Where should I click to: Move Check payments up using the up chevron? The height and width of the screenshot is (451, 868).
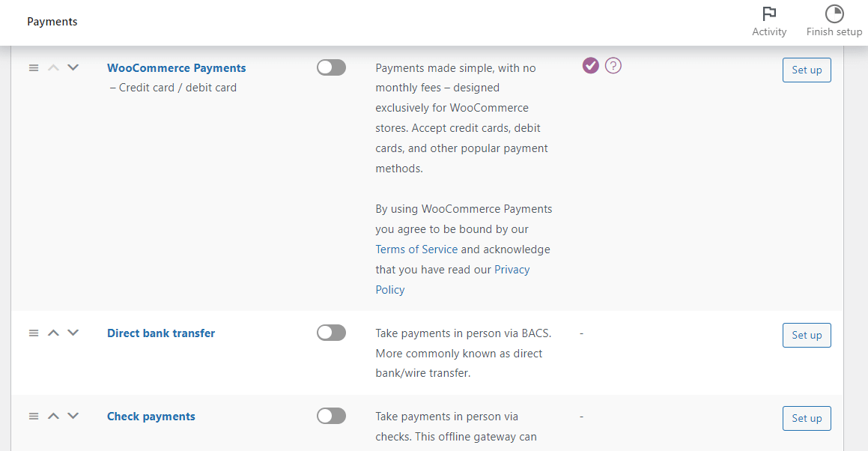53,416
